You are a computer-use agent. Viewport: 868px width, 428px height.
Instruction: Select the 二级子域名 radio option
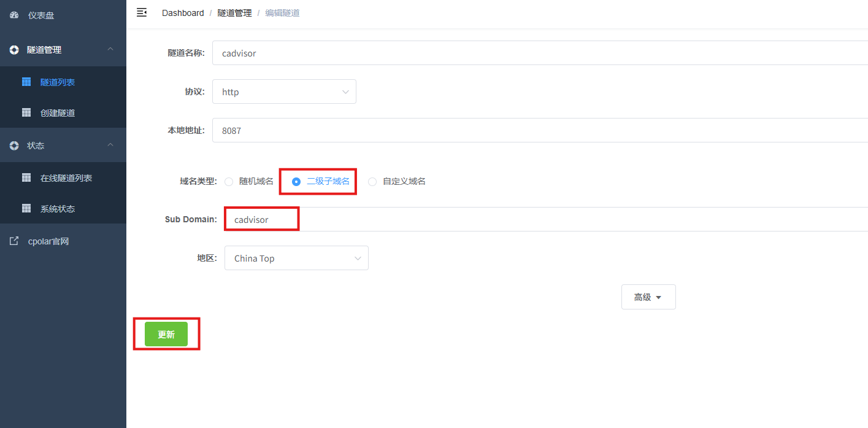click(x=296, y=182)
